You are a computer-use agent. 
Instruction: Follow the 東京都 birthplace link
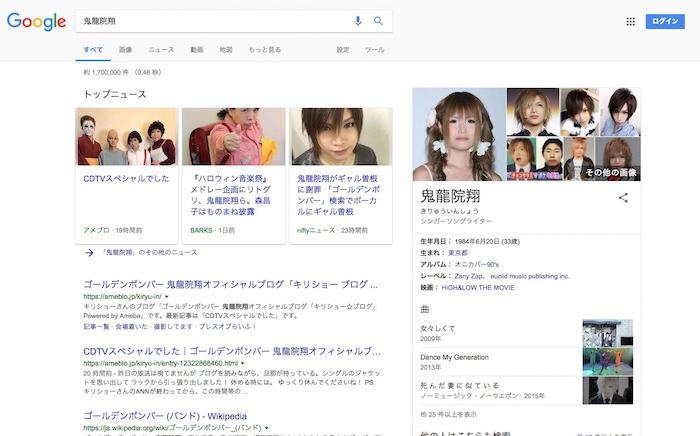(456, 253)
